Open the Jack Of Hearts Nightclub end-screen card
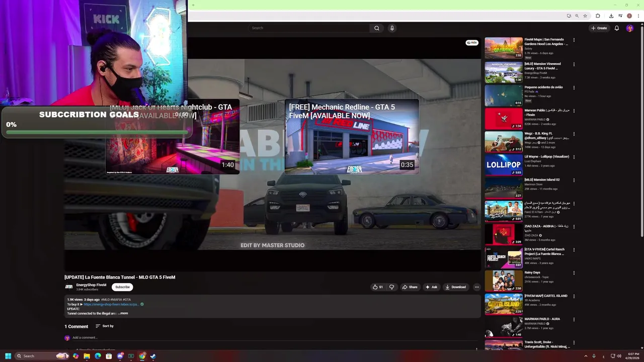The width and height of the screenshot is (644, 362). click(173, 137)
